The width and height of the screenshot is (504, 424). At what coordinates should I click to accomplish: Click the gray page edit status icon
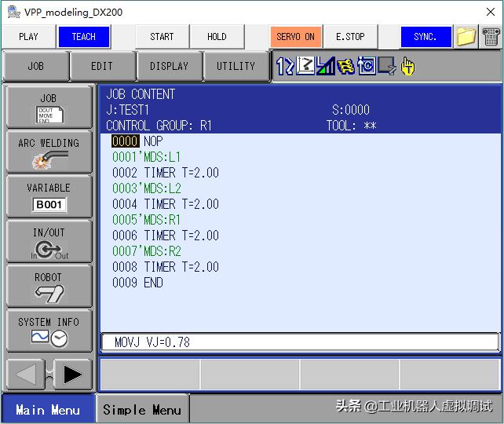(387, 66)
